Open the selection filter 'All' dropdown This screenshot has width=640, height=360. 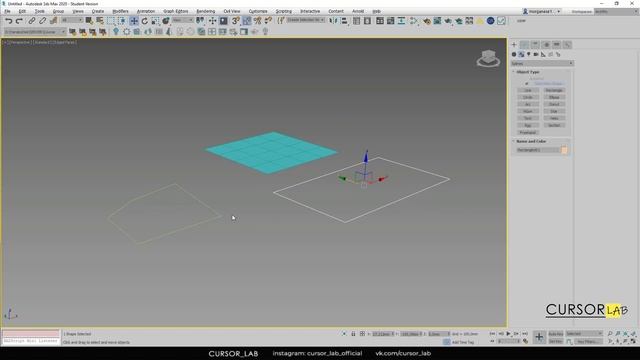coord(71,20)
